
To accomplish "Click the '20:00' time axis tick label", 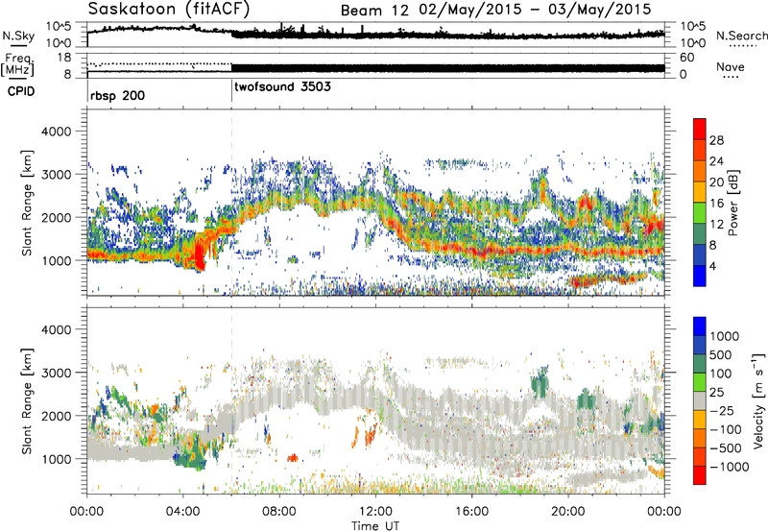I will [x=567, y=512].
